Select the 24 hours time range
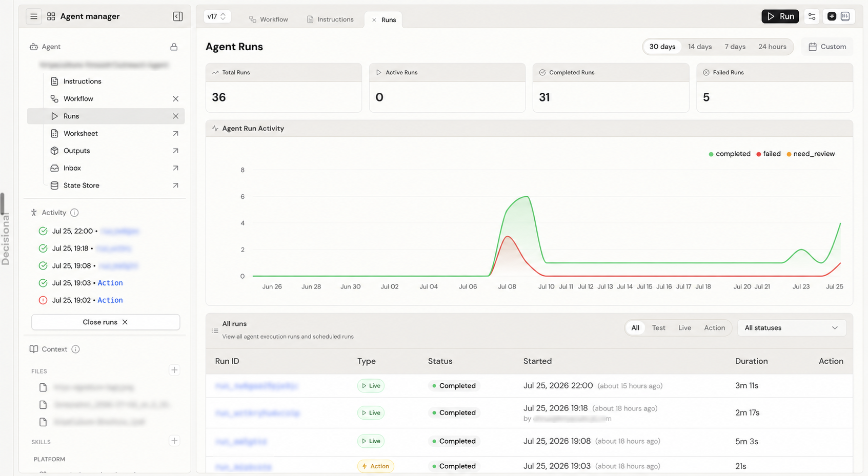This screenshot has width=868, height=476. [772, 47]
